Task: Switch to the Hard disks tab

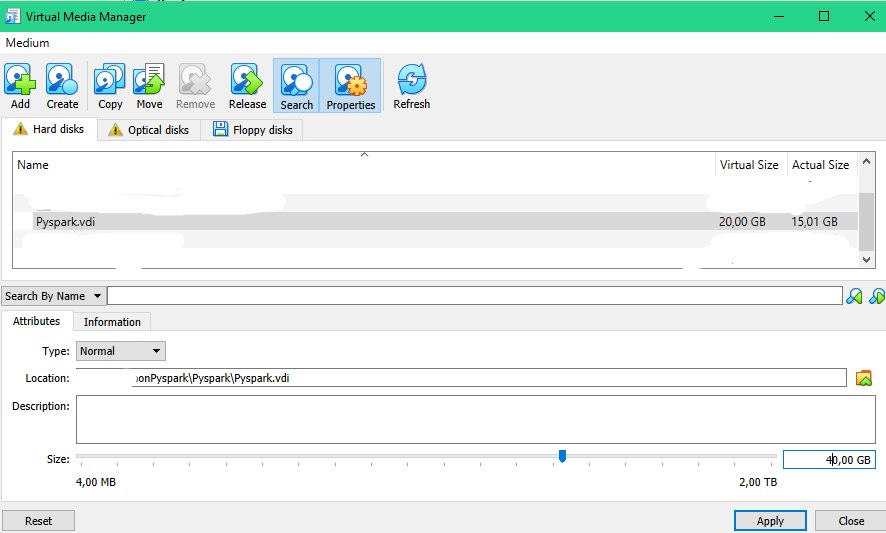Action: pos(50,129)
